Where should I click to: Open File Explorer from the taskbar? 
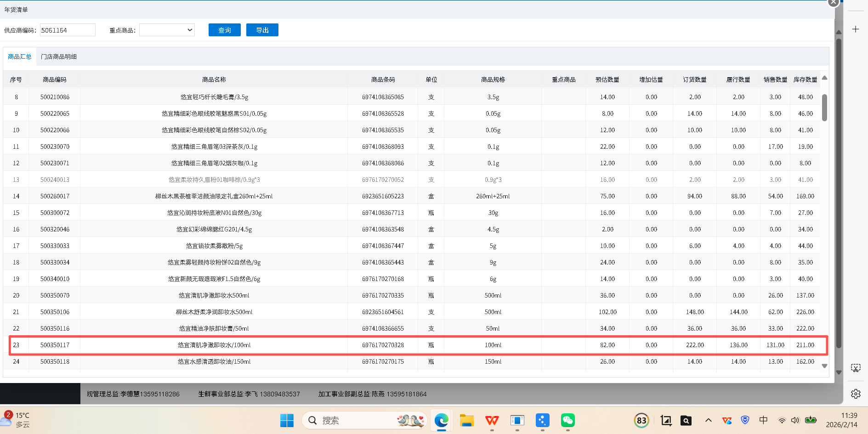click(466, 420)
